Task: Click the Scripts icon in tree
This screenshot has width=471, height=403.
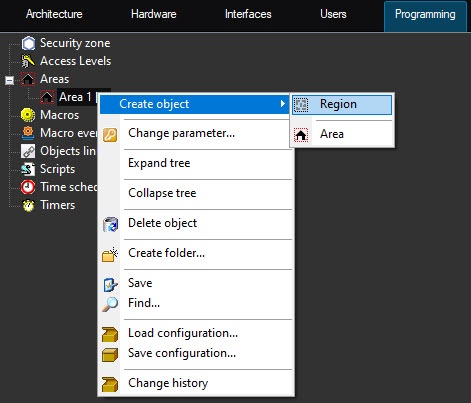Action: [28, 169]
